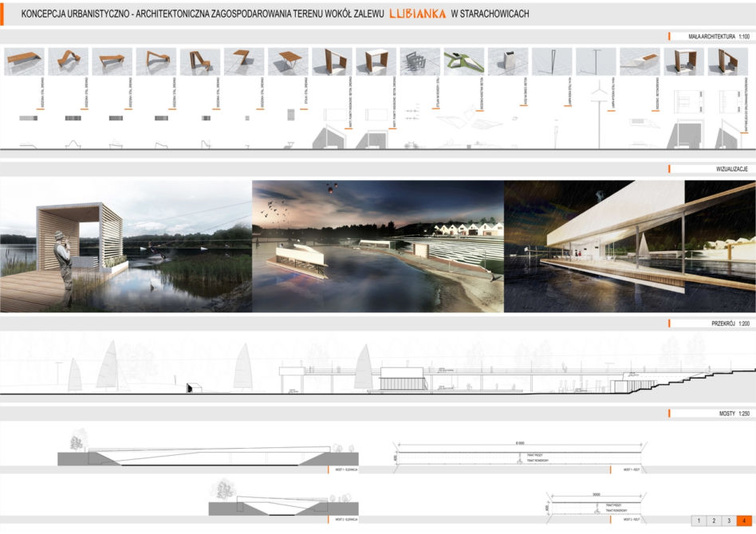Screen dimensions: 756x534
Task: Go to page 1 in page selector
Action: [699, 520]
